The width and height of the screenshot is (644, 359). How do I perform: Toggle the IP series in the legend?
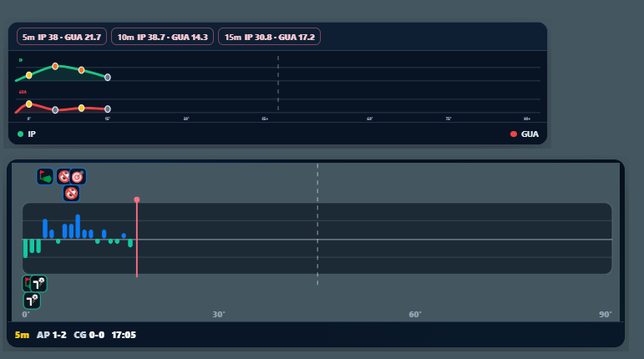coord(27,134)
